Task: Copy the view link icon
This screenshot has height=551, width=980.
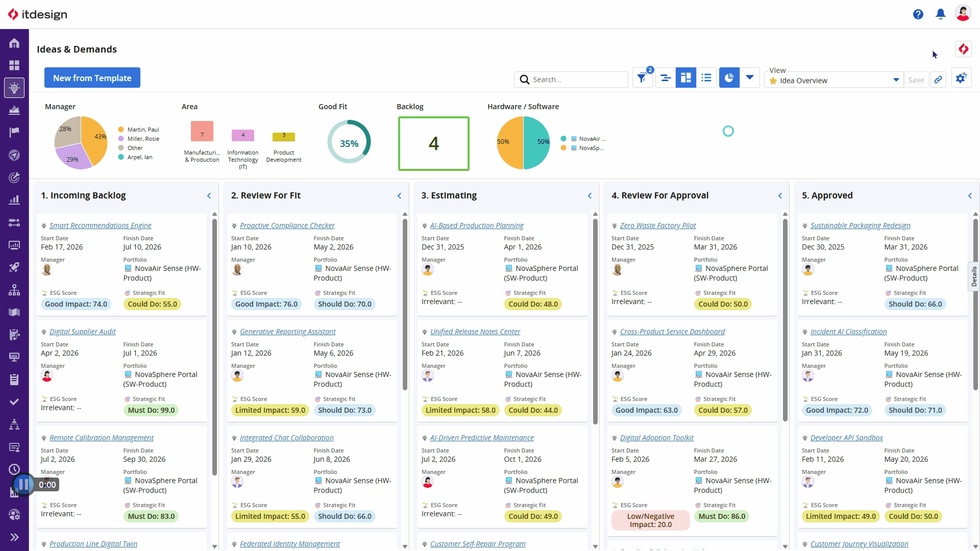Action: [938, 80]
